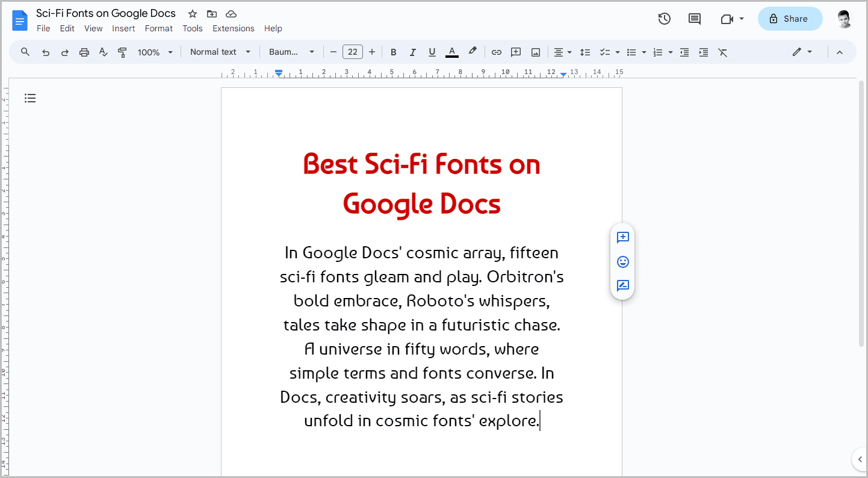Open the text color picker
Screen dimensions: 868x478
(451, 52)
